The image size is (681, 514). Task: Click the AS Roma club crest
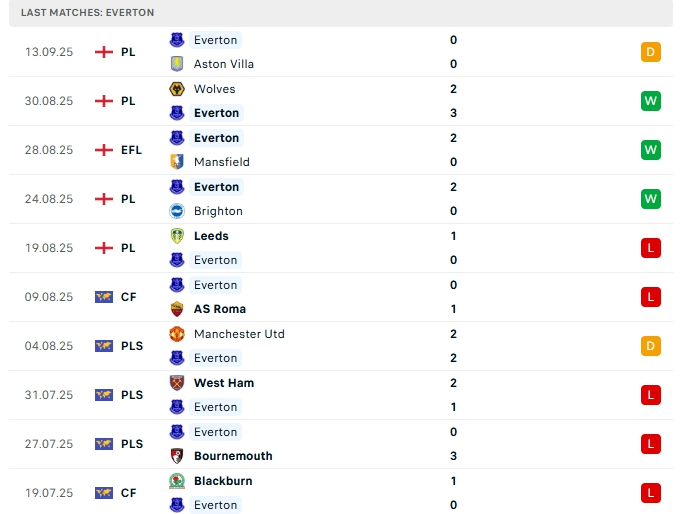pyautogui.click(x=177, y=309)
